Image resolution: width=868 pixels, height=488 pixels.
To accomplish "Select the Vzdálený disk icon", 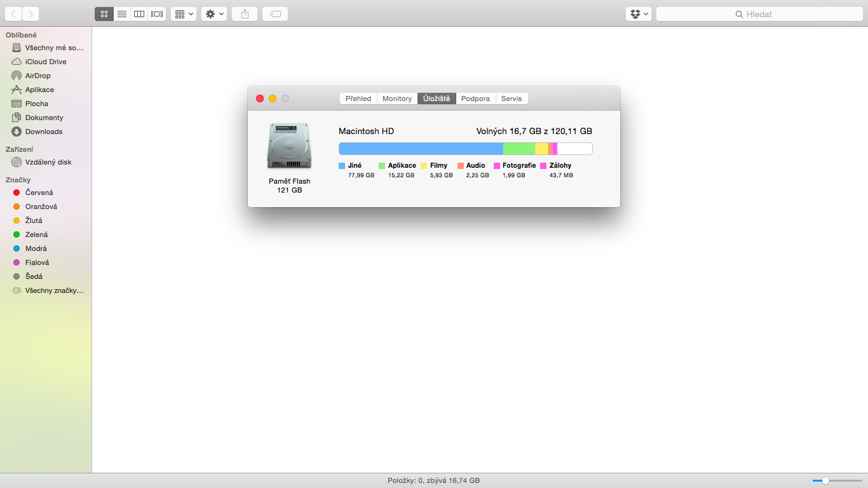I will click(17, 162).
